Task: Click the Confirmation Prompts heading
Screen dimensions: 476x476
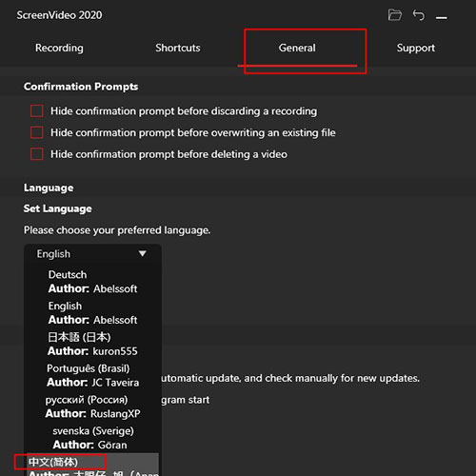Action: pos(81,87)
